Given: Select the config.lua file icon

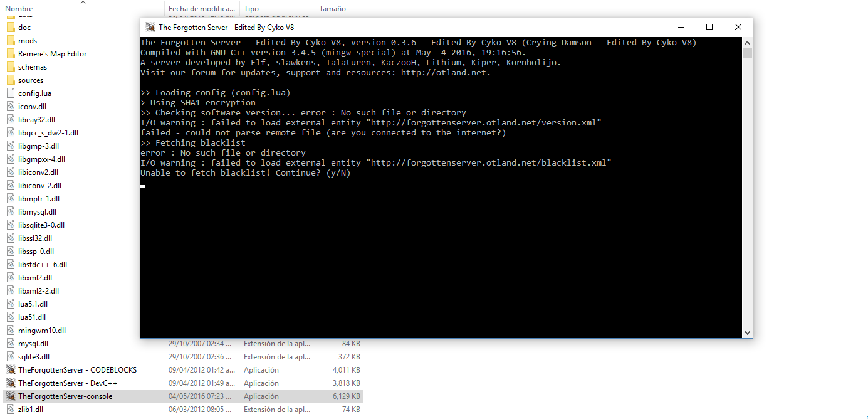Looking at the screenshot, I should coord(10,93).
